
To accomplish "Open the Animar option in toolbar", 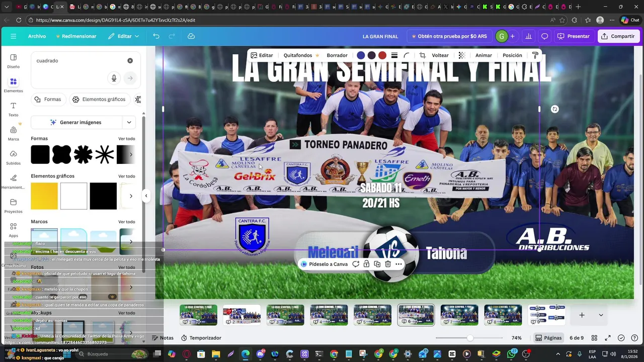I will tap(484, 55).
